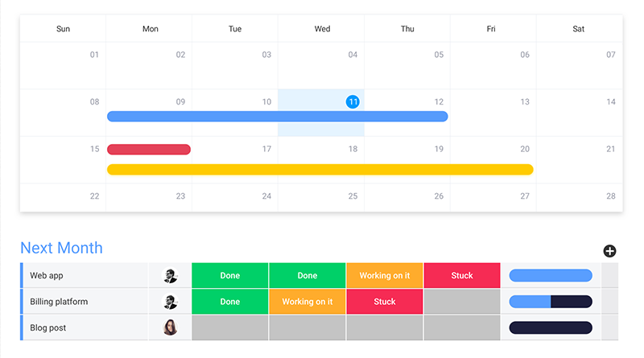Select the yellow event bar on calendar
This screenshot has height=358, width=644.
[320, 170]
